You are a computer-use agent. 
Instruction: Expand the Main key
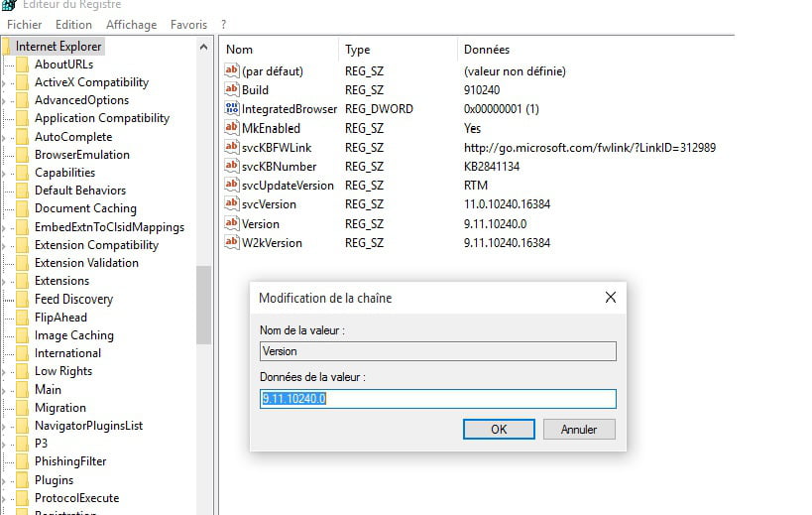pos(4,390)
